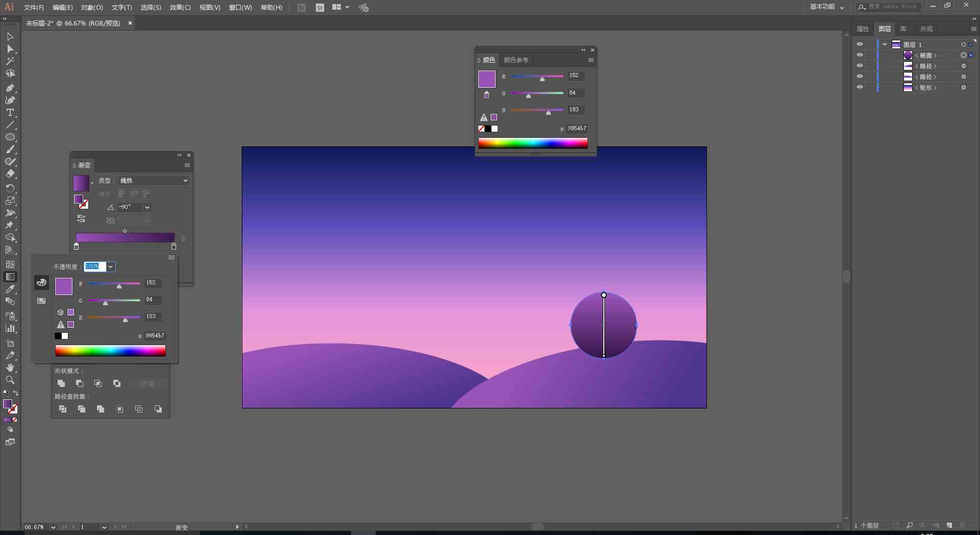Image resolution: width=980 pixels, height=535 pixels.
Task: Open gradient type 线性 dropdown
Action: [154, 180]
